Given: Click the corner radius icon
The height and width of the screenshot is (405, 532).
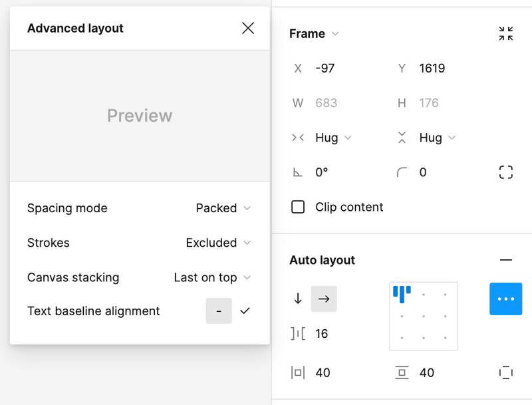Looking at the screenshot, I should [x=402, y=172].
